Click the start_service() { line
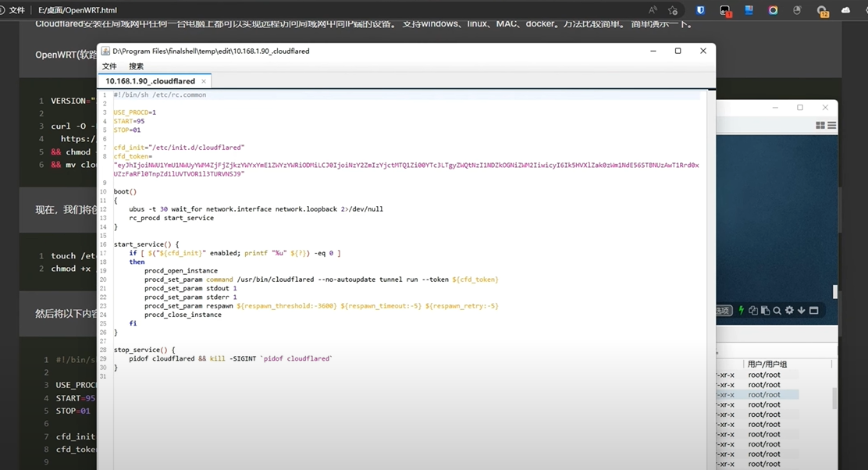Screen dimensions: 868x470 [146, 244]
